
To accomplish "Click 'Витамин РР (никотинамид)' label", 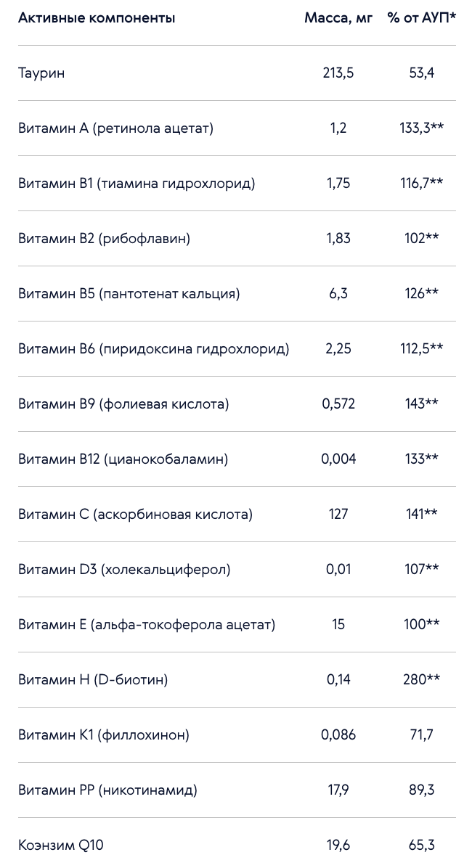I will 107,790.
